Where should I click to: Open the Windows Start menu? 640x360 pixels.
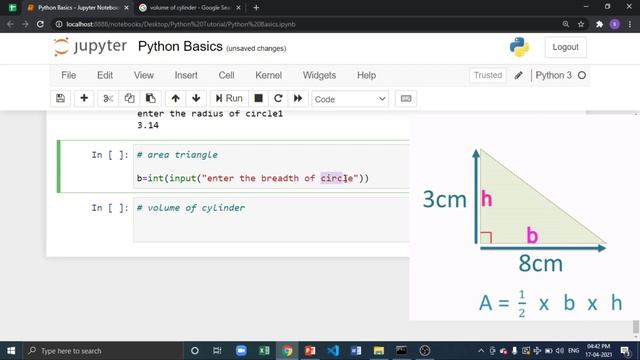(11, 351)
